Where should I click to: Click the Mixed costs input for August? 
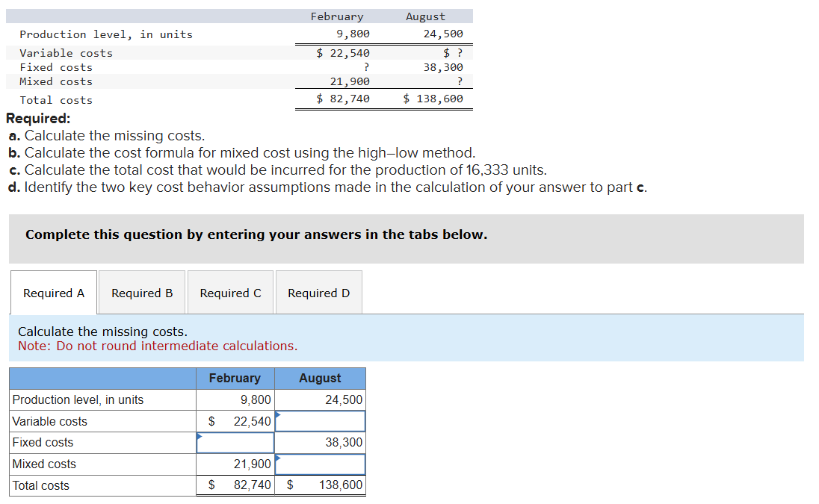(320, 464)
